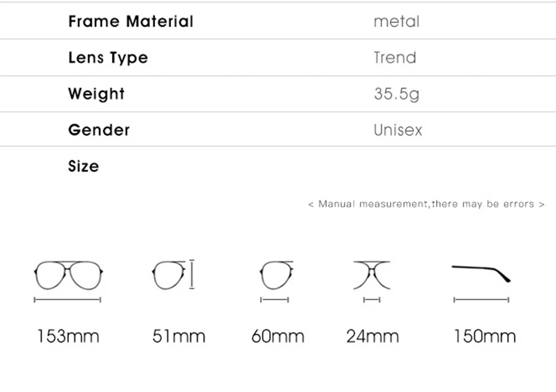Select the 153mm frame width value
556x392 pixels.
(x=68, y=336)
